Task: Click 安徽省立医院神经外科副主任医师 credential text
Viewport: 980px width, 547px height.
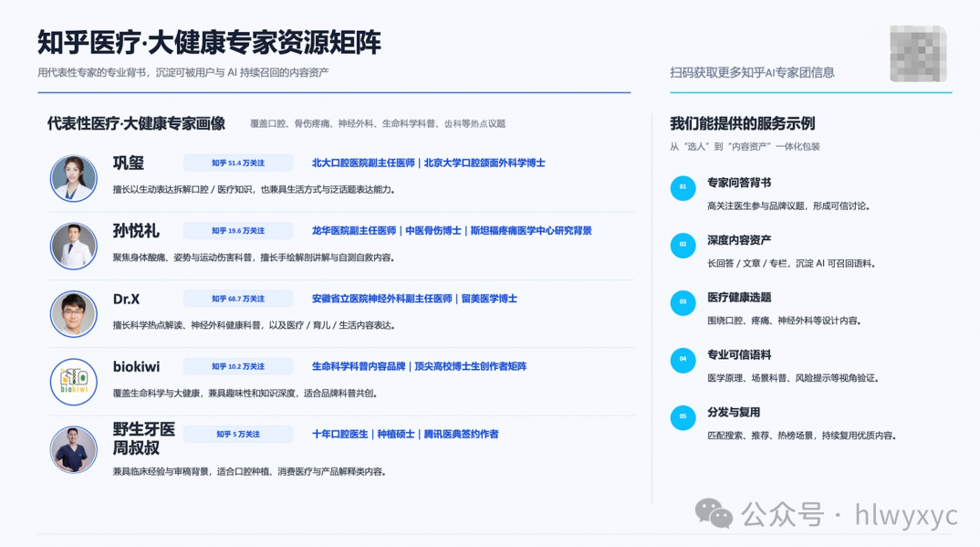Action: click(x=382, y=299)
